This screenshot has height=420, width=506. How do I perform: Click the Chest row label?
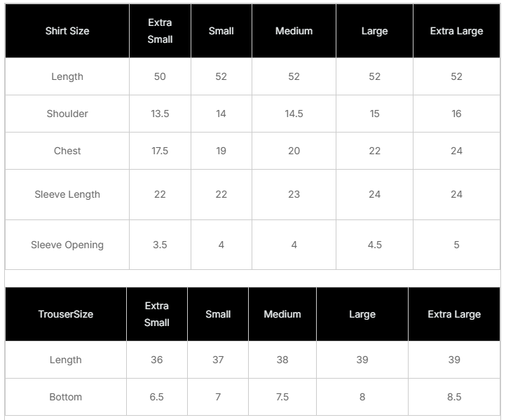[67, 151]
